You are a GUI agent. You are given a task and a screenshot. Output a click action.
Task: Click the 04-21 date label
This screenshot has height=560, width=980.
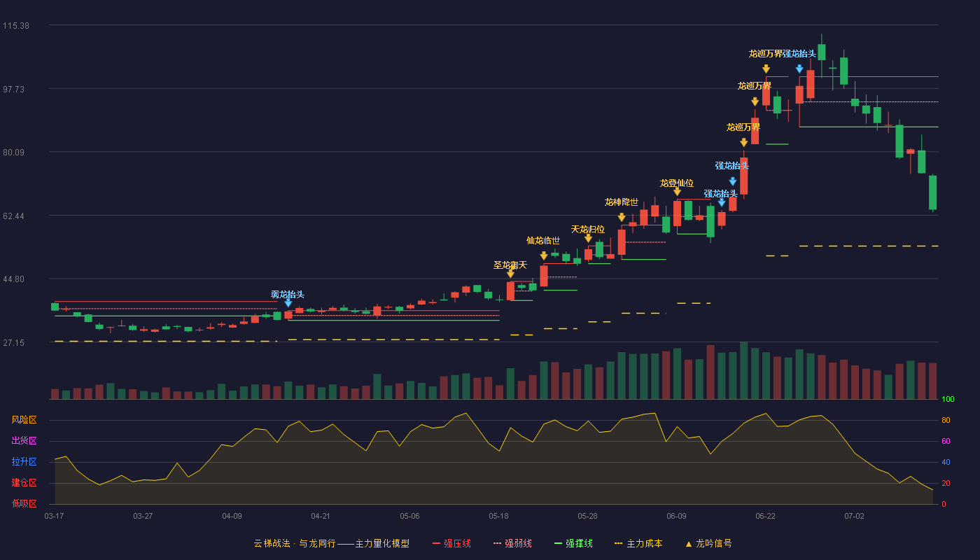pyautogui.click(x=321, y=516)
